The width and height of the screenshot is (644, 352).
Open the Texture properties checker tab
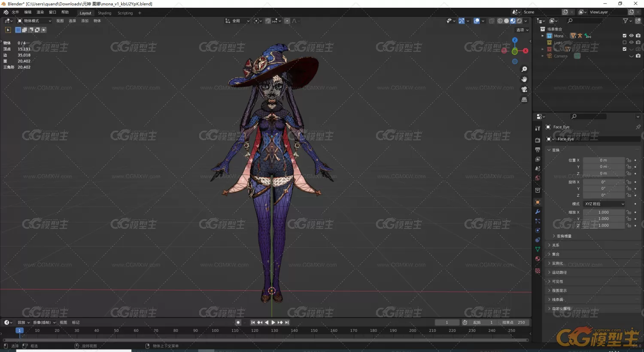[x=538, y=271]
